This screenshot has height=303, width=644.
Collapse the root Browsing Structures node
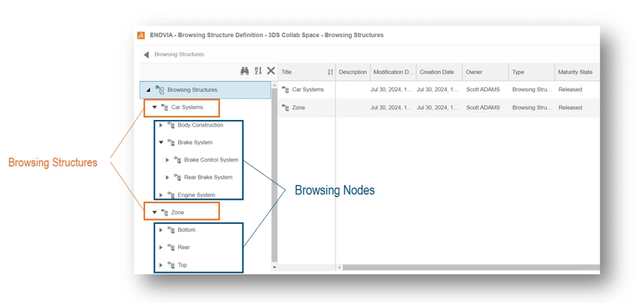tap(148, 90)
